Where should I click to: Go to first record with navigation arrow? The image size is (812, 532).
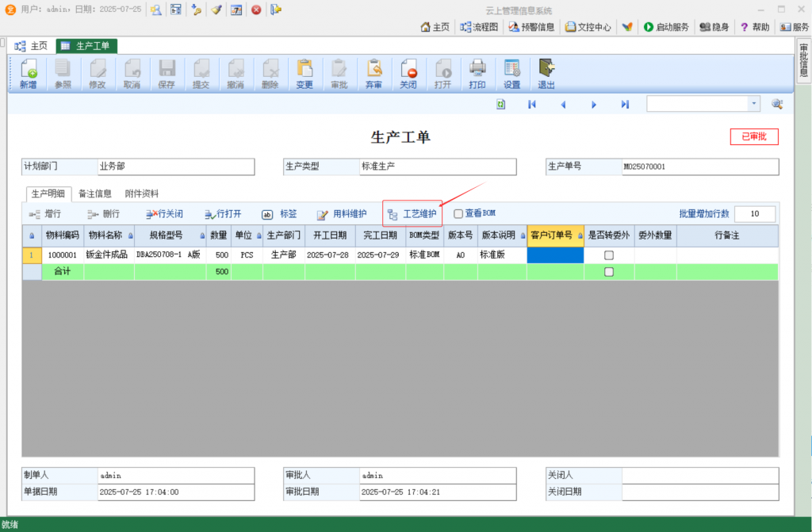[x=532, y=104]
